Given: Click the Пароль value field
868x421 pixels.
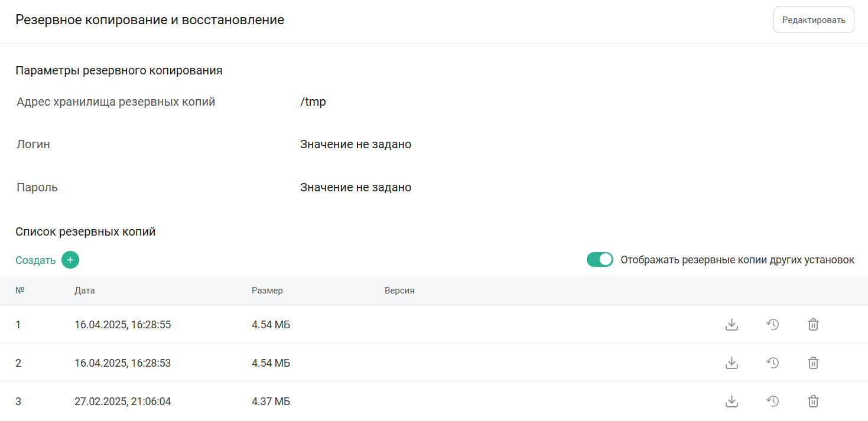Looking at the screenshot, I should tap(355, 188).
